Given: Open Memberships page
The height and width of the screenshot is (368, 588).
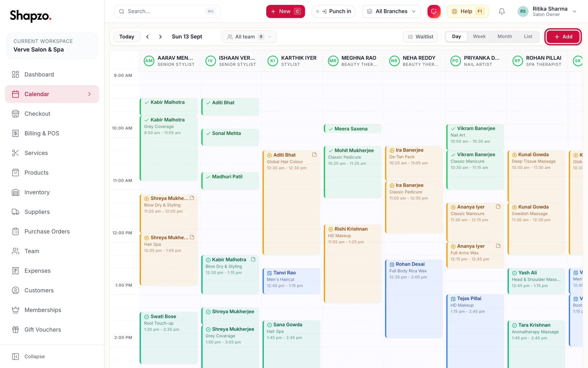Looking at the screenshot, I should 52,310.
